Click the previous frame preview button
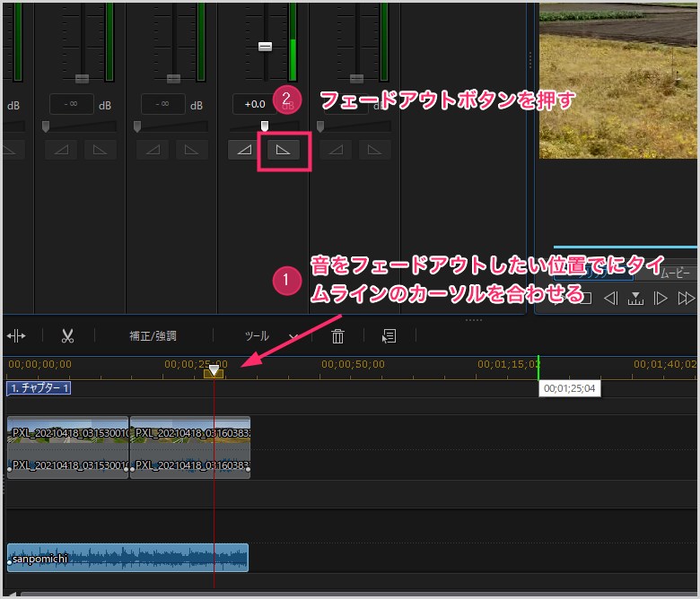 point(610,298)
